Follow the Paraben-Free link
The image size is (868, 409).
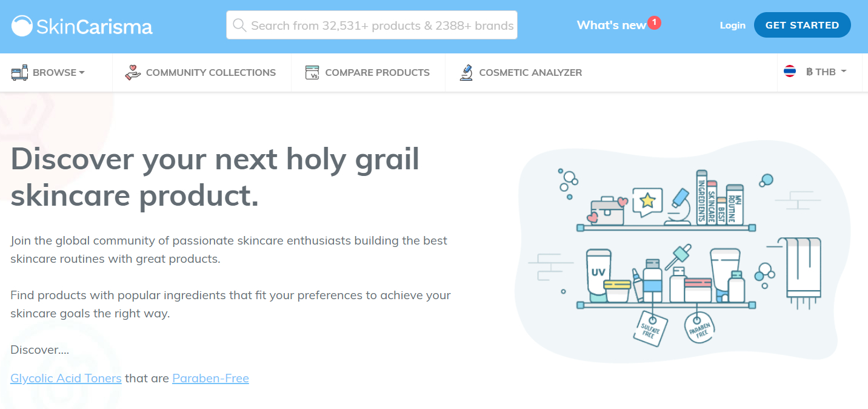pyautogui.click(x=210, y=378)
